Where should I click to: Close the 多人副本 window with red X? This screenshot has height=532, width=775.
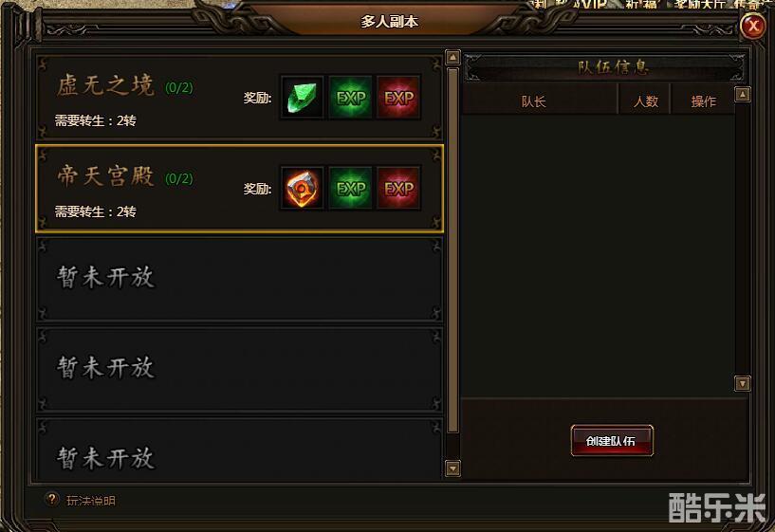tap(753, 25)
